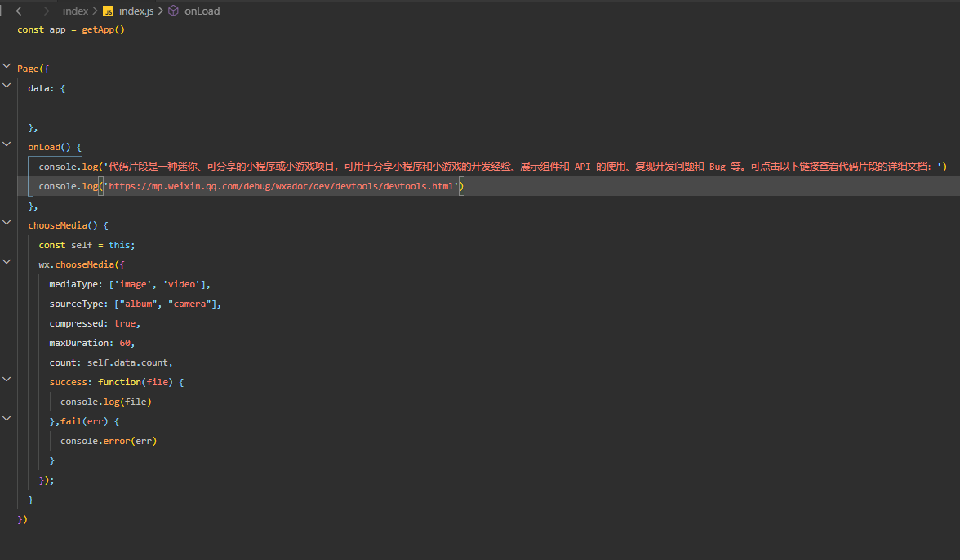This screenshot has width=960, height=560.
Task: Collapse the data: { block
Action: pyautogui.click(x=7, y=86)
